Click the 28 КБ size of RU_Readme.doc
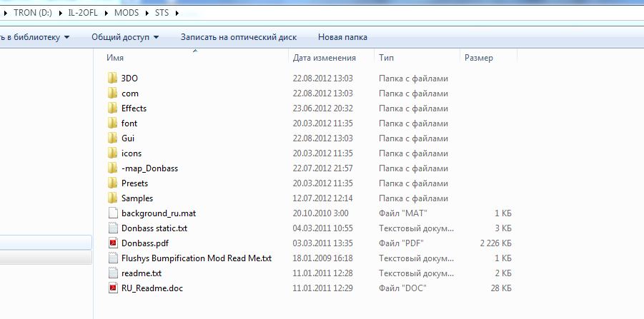The height and width of the screenshot is (319, 644). 501,288
